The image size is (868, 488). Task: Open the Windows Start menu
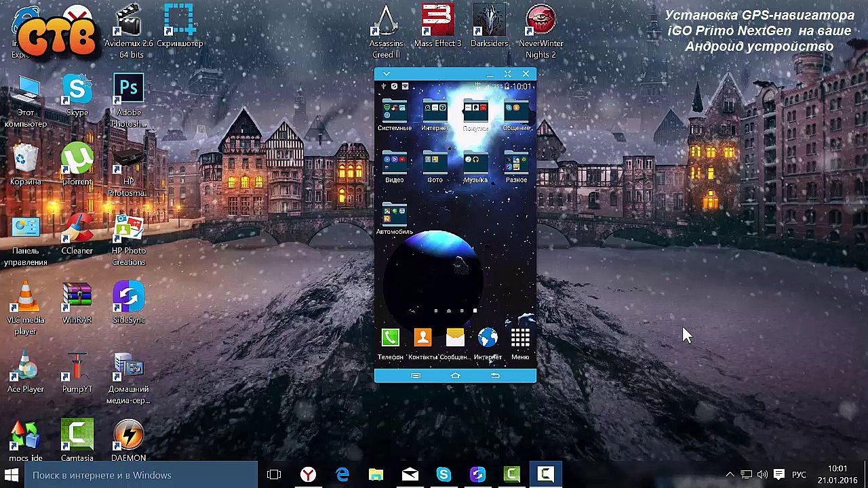(x=12, y=474)
